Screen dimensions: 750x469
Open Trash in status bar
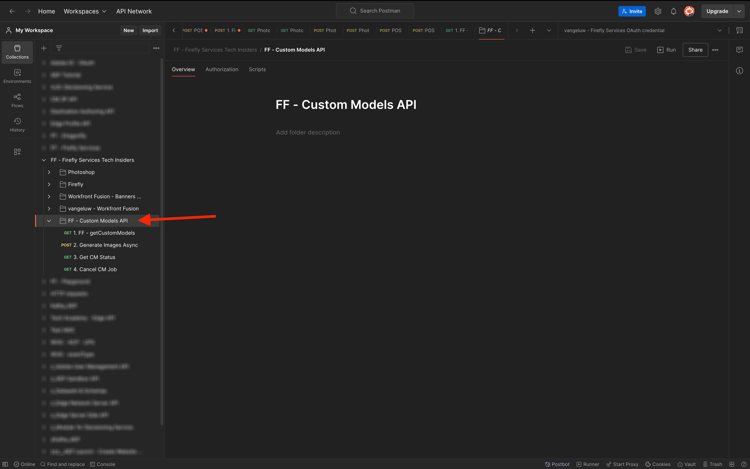tap(712, 464)
